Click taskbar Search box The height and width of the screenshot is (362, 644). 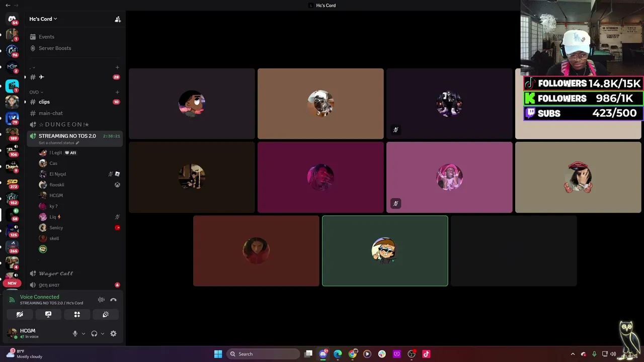pyautogui.click(x=264, y=354)
